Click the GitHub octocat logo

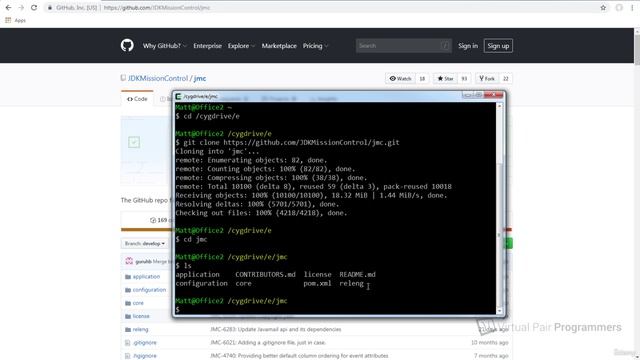coord(127,45)
